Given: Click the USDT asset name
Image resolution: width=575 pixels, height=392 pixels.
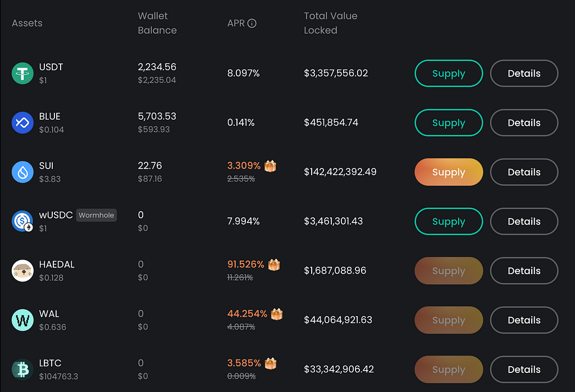Looking at the screenshot, I should (51, 67).
